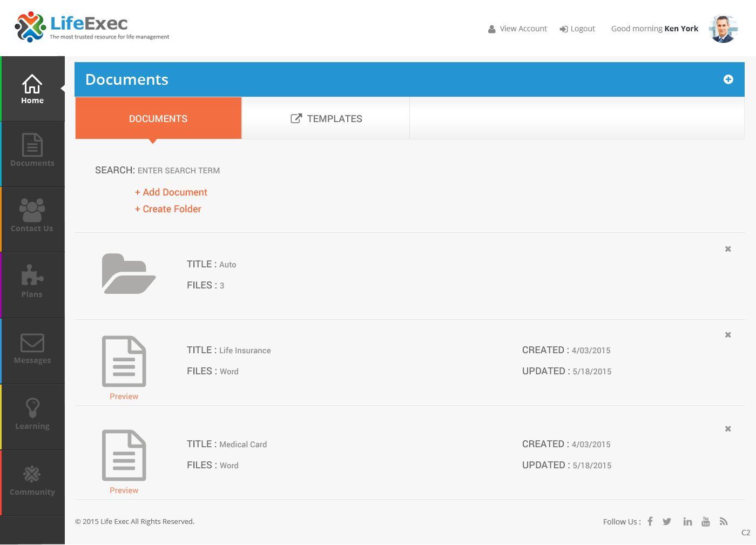Screen dimensions: 756x545
Task: Click the search term input field
Action: pyautogui.click(x=179, y=170)
